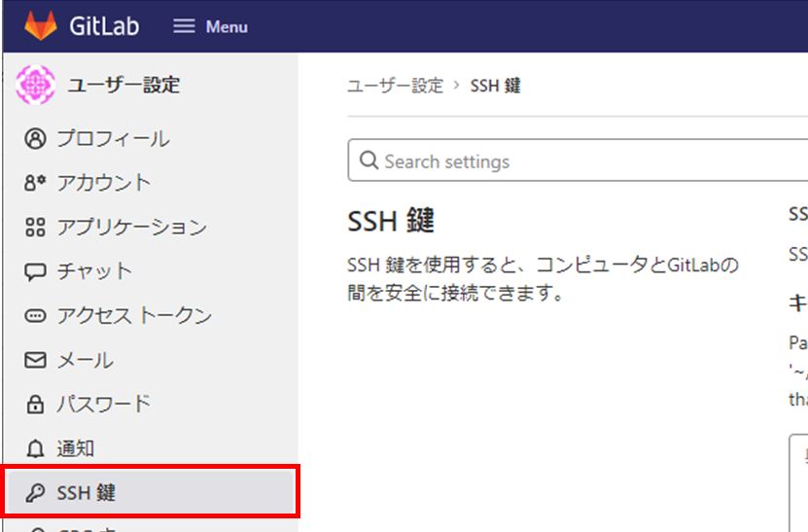Image resolution: width=808 pixels, height=532 pixels.
Task: Click the Menu label in top bar
Action: point(227,27)
